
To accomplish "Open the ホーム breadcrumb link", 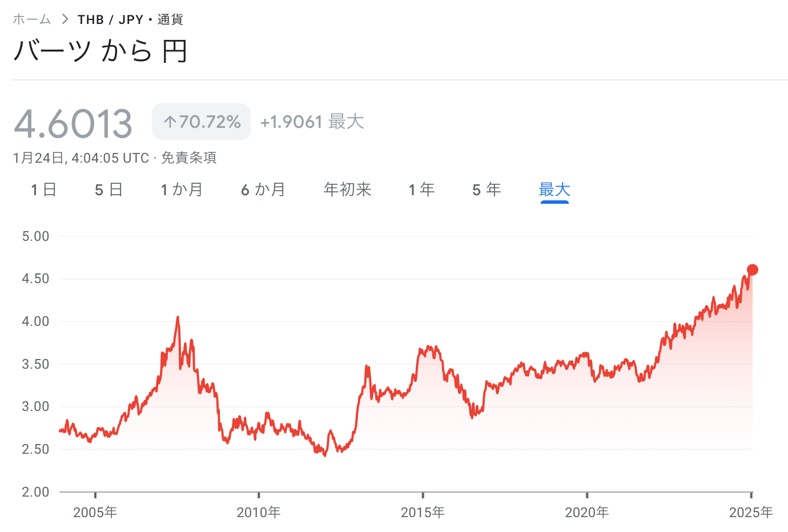I will pos(31,18).
